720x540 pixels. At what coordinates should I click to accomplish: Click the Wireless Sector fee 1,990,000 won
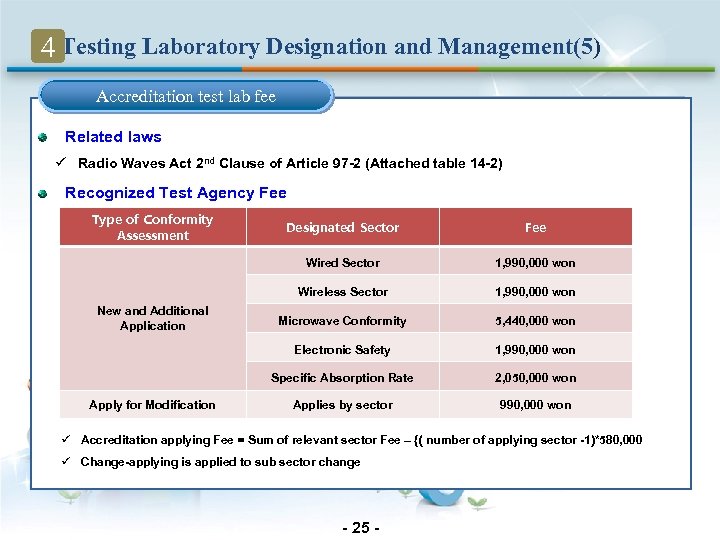[x=535, y=291]
